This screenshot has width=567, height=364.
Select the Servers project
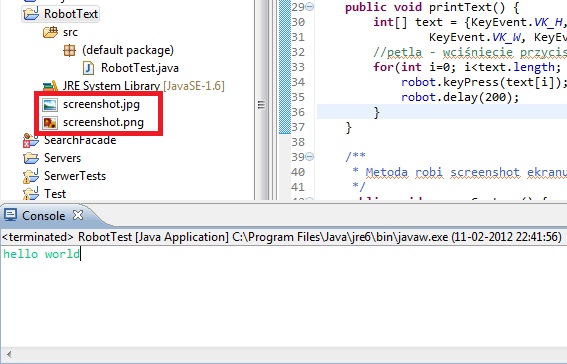(x=62, y=158)
